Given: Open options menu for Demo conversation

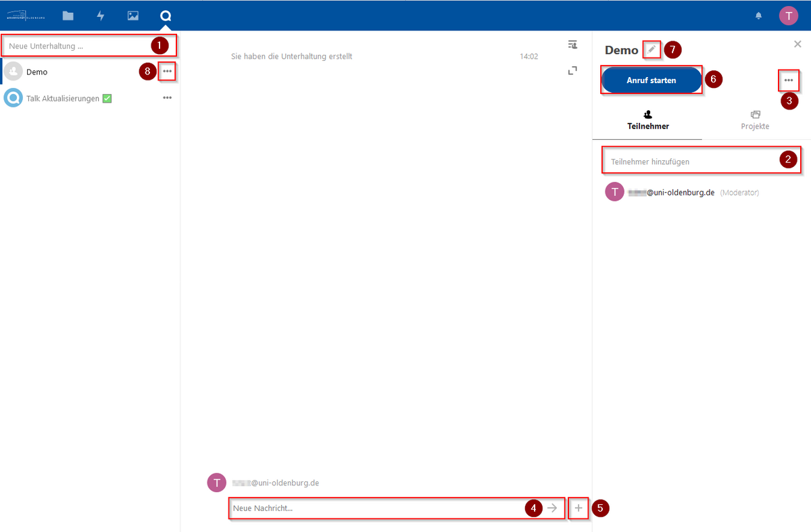Looking at the screenshot, I should point(167,71).
